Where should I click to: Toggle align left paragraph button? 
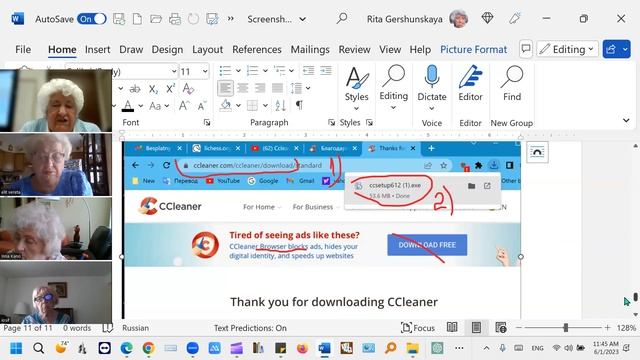(225, 88)
